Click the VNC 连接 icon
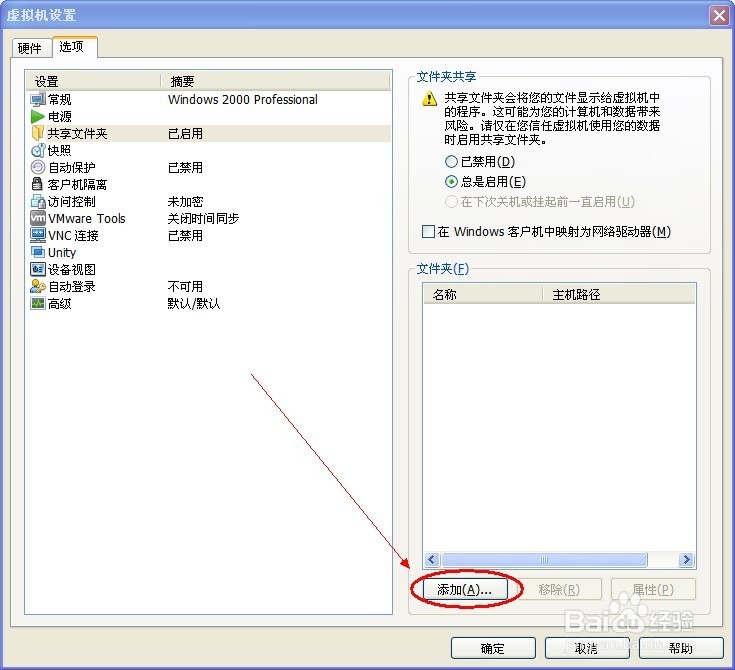Screen dimensions: 735x670 click(x=38, y=235)
